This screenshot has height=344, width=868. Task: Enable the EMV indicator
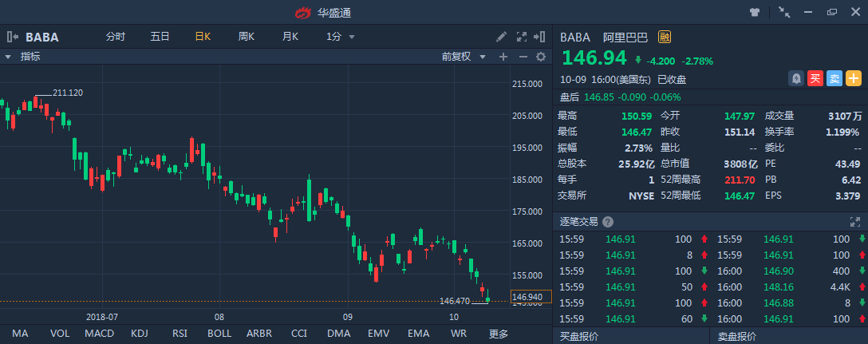click(x=379, y=334)
